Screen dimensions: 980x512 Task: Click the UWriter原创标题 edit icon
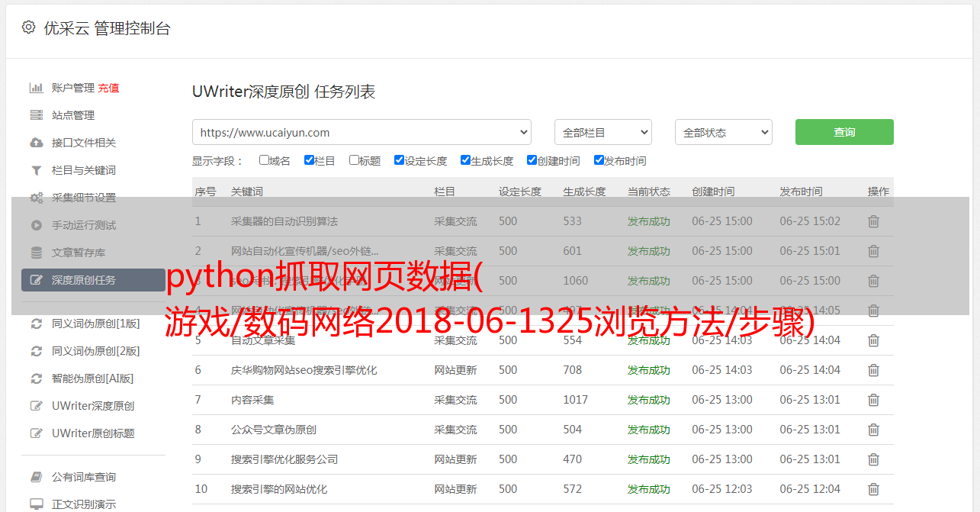coord(36,433)
